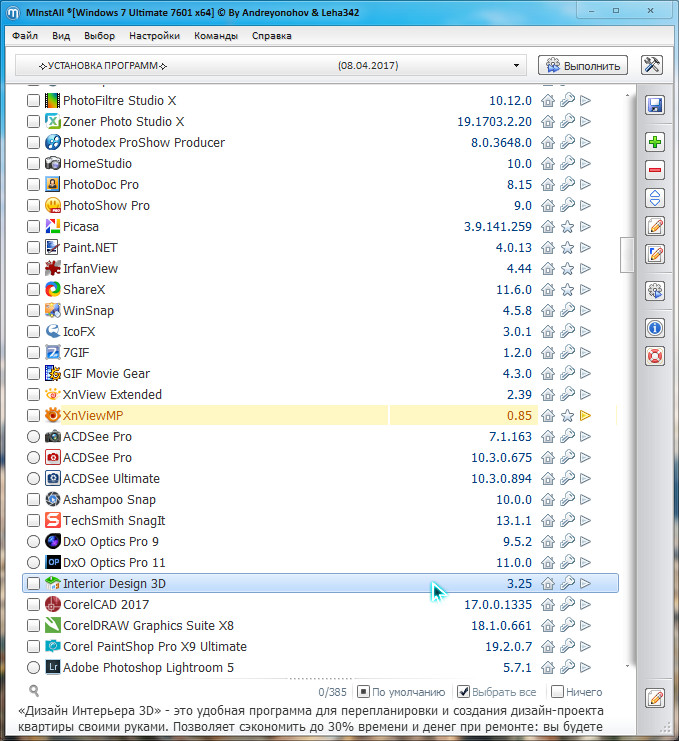Click the blue info icon in sidebar
This screenshot has height=741, width=679.
(x=654, y=327)
